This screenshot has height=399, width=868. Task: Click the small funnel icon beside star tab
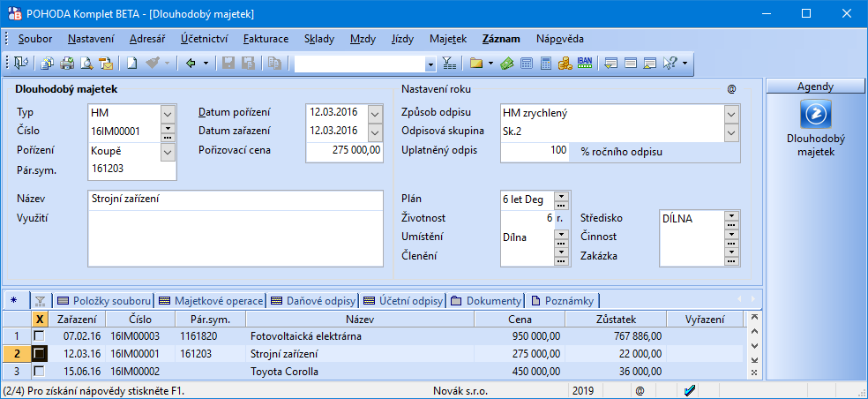coord(40,301)
